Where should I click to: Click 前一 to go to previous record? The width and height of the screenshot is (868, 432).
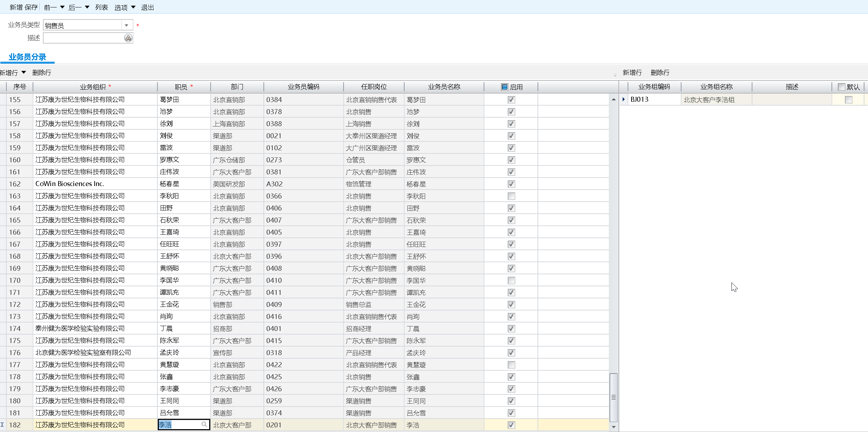click(50, 7)
